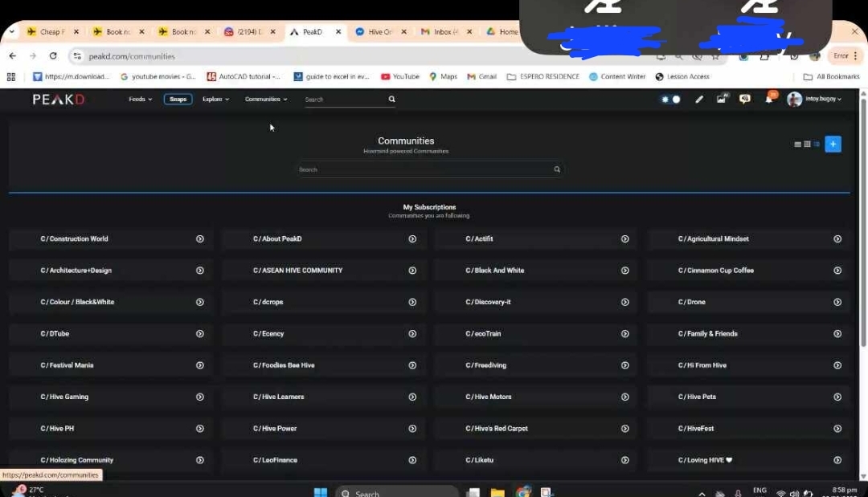Click the arrow icon for Ecency
868x497 pixels.
(412, 333)
